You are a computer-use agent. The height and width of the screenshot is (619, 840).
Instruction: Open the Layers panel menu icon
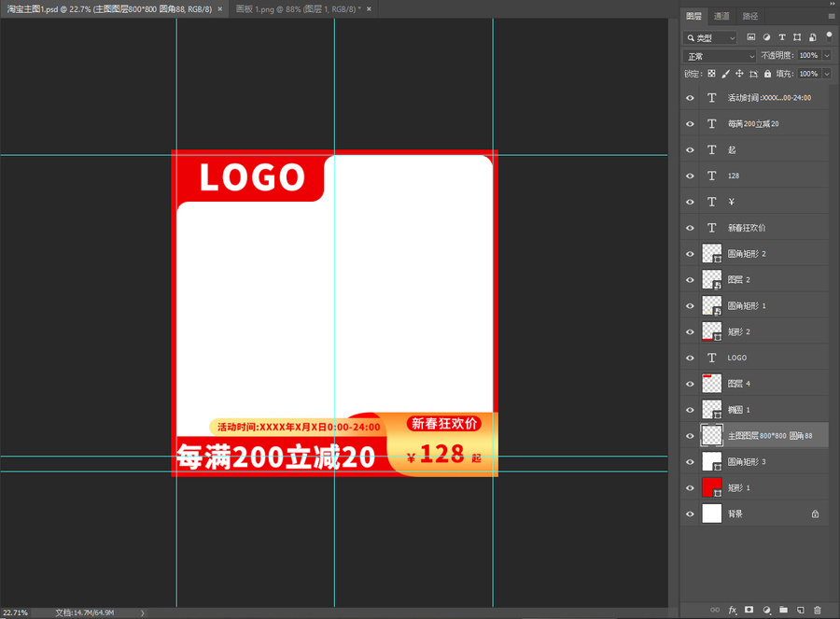tap(832, 16)
